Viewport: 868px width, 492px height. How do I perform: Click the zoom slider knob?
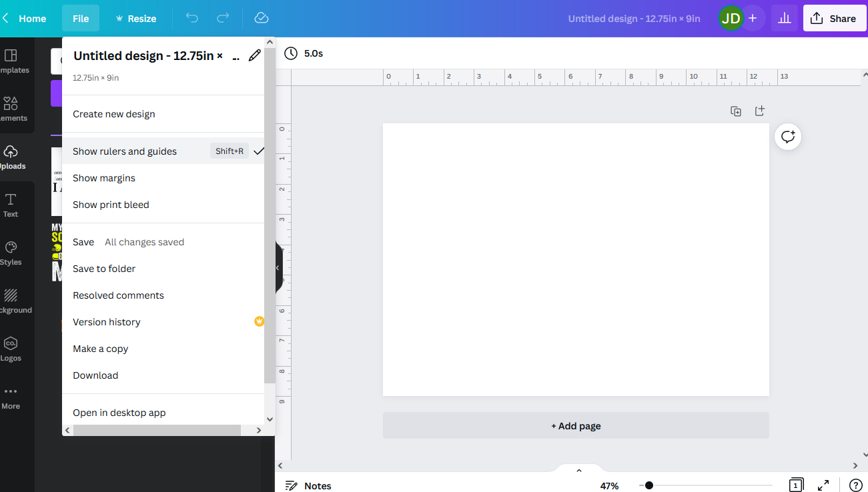click(x=649, y=485)
